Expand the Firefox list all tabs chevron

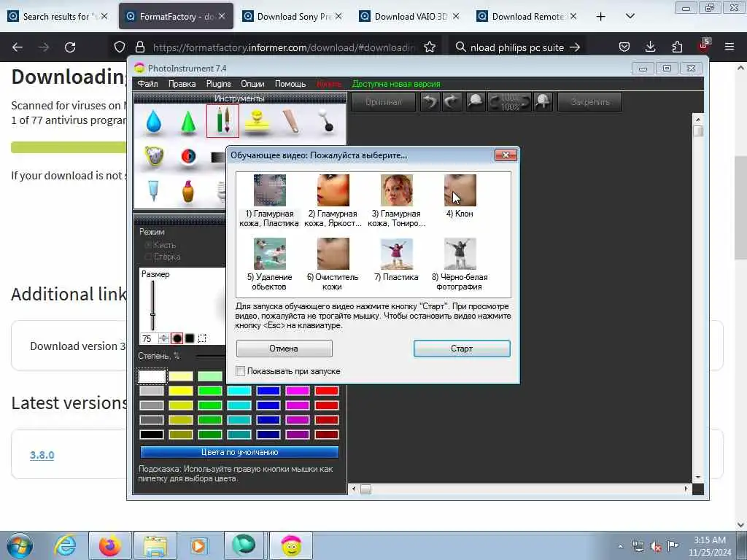(630, 16)
